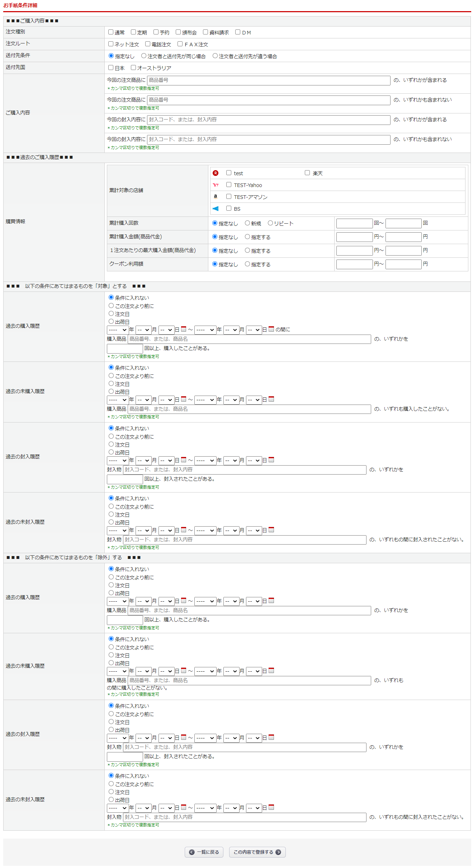The height and width of the screenshot is (868, 473).
Task: Click the この内容で登録する button
Action: [257, 852]
